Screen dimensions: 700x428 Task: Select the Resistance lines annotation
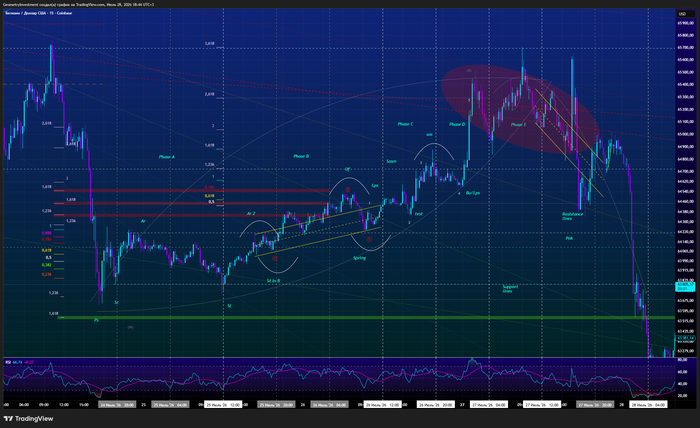pyautogui.click(x=572, y=216)
